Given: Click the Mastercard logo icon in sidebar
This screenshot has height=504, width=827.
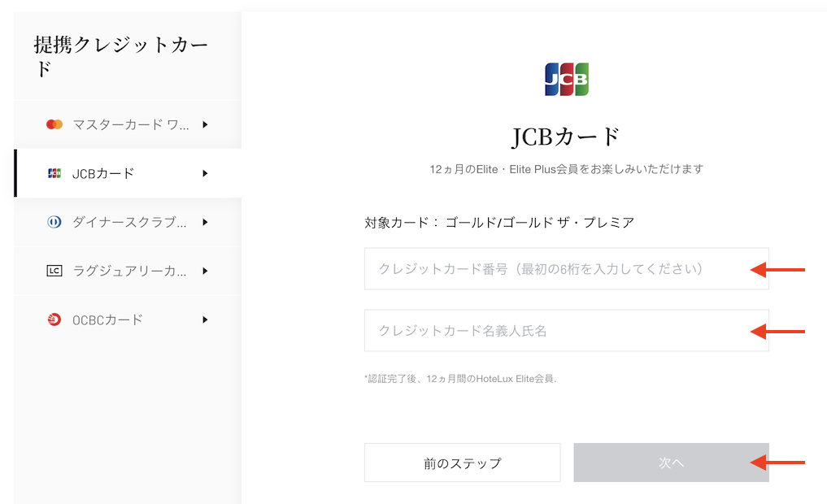Looking at the screenshot, I should click(x=54, y=124).
